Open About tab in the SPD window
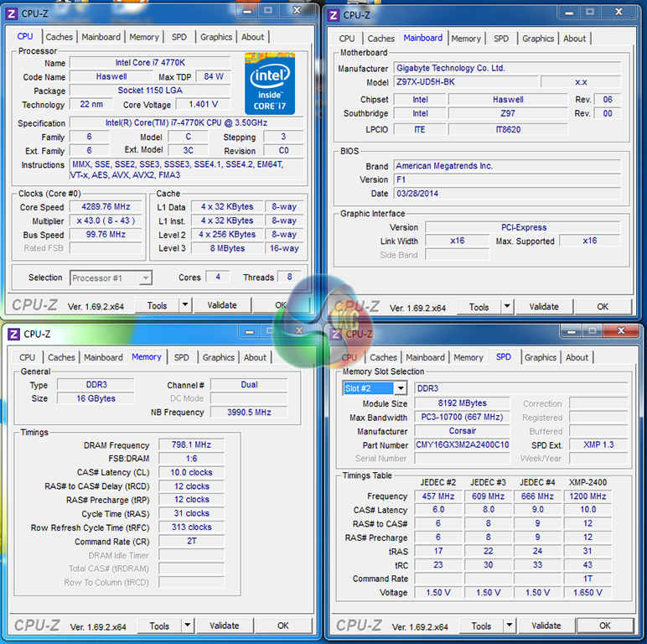This screenshot has width=647, height=644. coord(577,357)
